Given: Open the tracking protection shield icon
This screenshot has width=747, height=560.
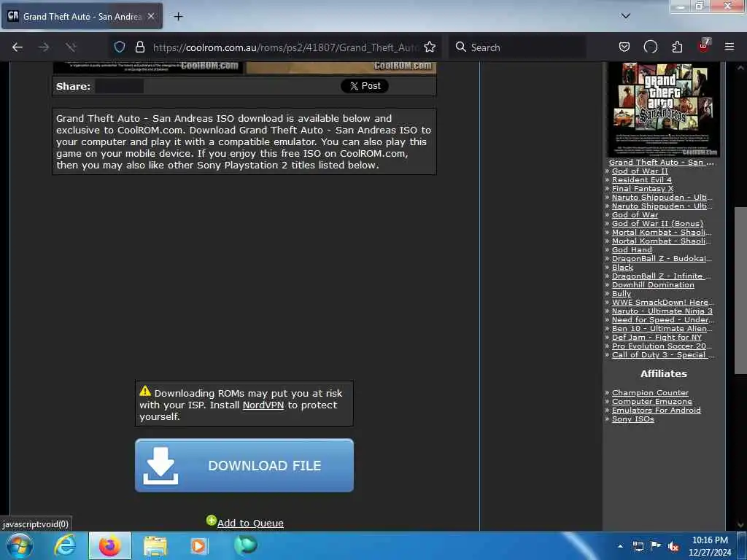Looking at the screenshot, I should pyautogui.click(x=120, y=47).
